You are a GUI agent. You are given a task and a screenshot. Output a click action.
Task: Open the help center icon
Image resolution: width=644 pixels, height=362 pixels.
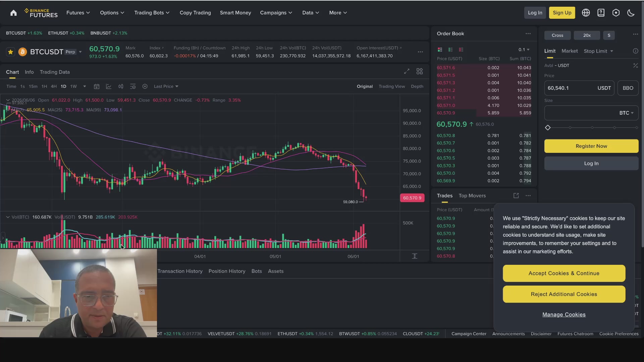(601, 13)
